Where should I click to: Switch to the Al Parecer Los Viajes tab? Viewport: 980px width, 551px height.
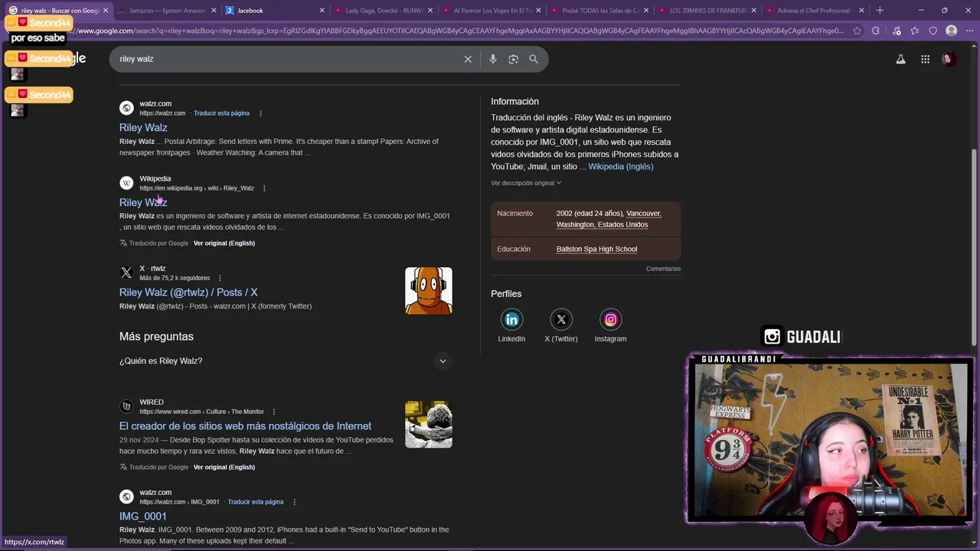click(x=490, y=11)
